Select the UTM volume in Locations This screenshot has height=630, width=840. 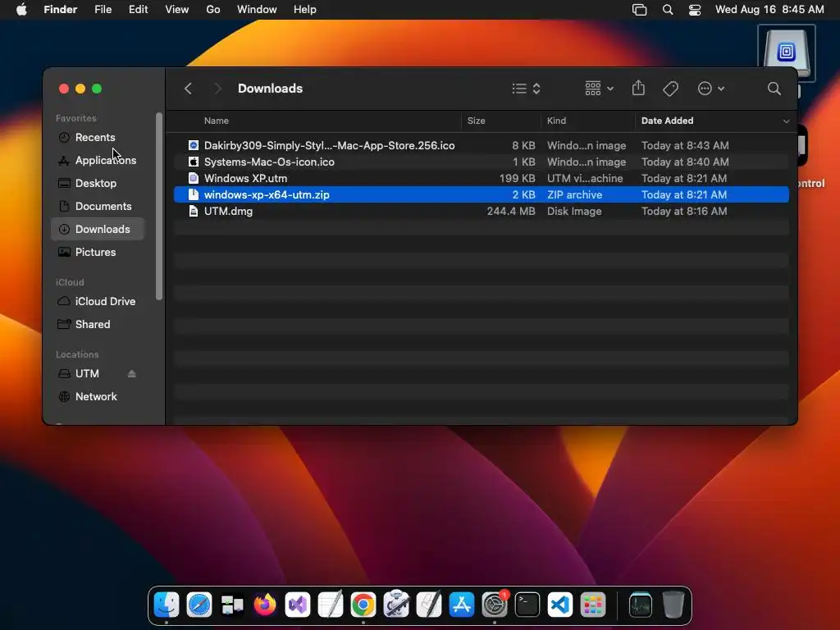[x=87, y=374]
